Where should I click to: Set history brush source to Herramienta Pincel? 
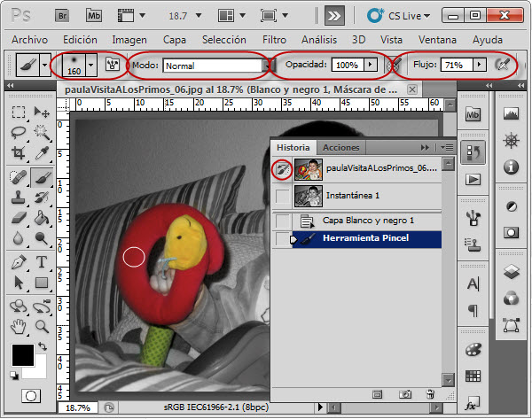283,239
